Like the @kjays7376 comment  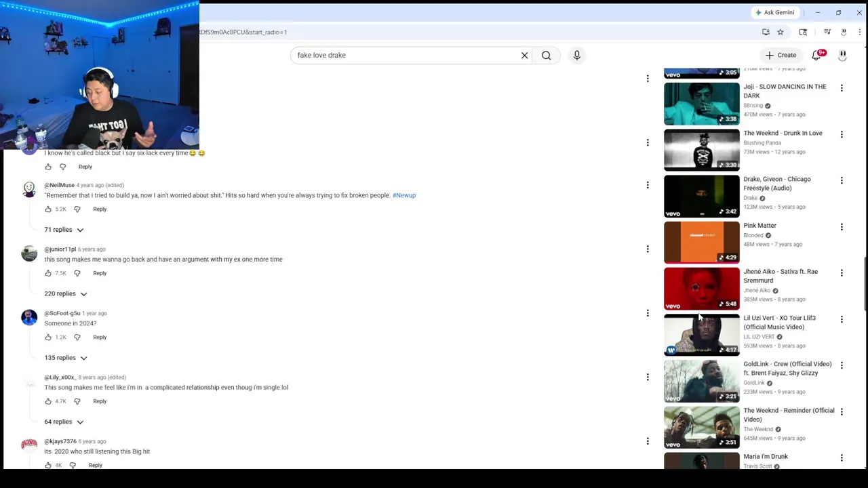[48, 465]
